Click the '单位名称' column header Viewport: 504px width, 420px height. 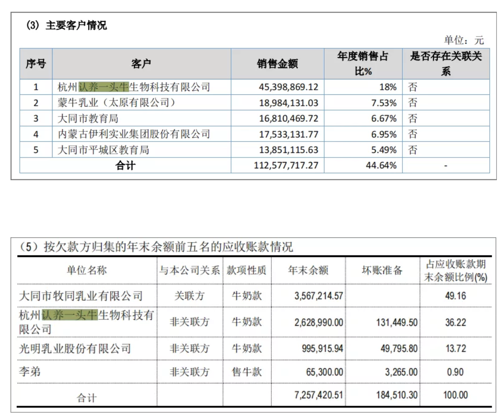87,270
